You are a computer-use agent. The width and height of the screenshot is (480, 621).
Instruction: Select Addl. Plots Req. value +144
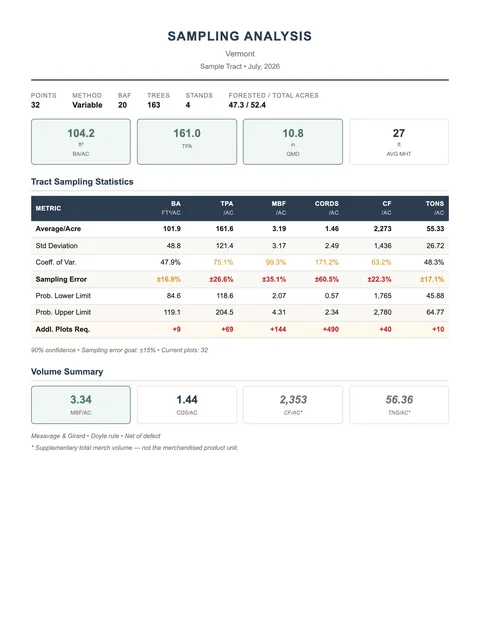(278, 329)
